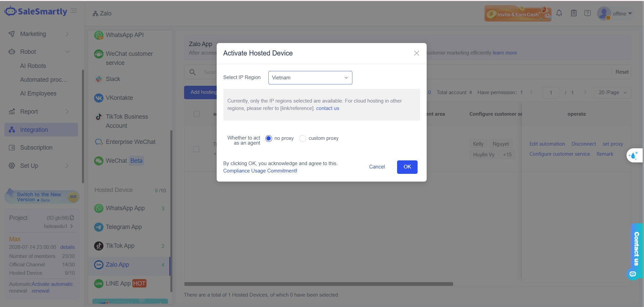Collapse sidebar with hamburger menu icon
The image size is (644, 307).
point(74,11)
